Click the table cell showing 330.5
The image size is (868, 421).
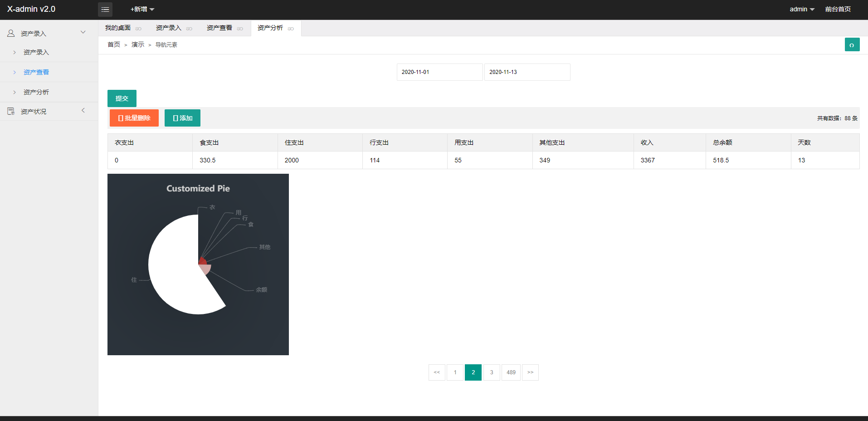pyautogui.click(x=235, y=160)
